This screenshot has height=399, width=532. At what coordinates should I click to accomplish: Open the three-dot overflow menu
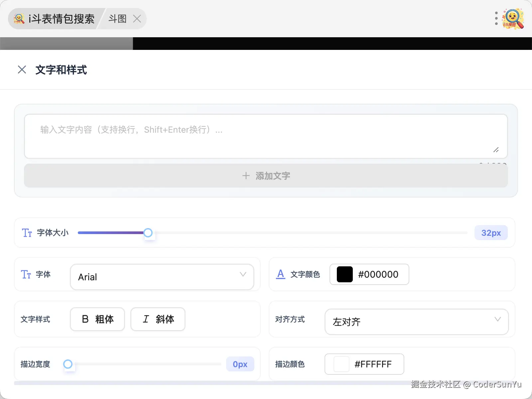(496, 19)
